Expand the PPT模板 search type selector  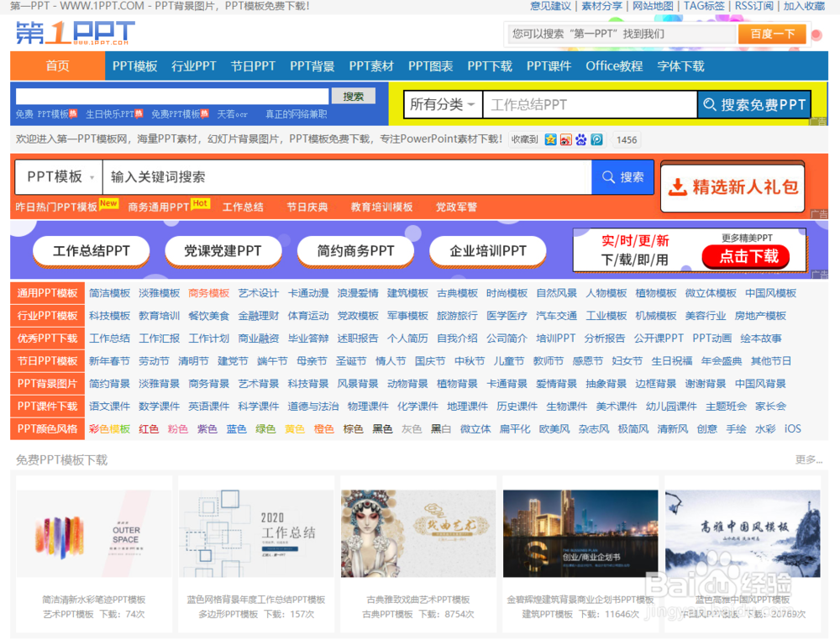point(57,177)
